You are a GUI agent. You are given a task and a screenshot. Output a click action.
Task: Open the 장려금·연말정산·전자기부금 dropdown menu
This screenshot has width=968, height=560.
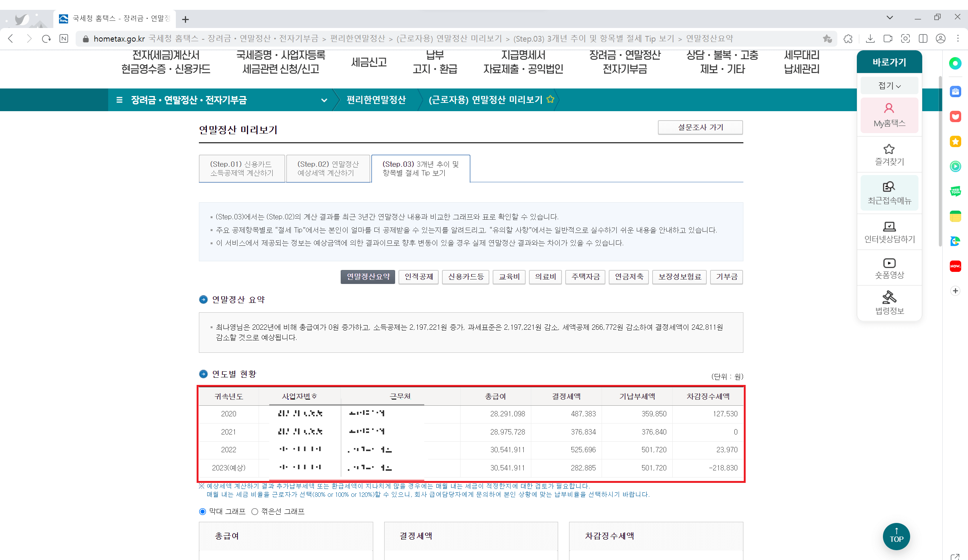click(x=324, y=100)
